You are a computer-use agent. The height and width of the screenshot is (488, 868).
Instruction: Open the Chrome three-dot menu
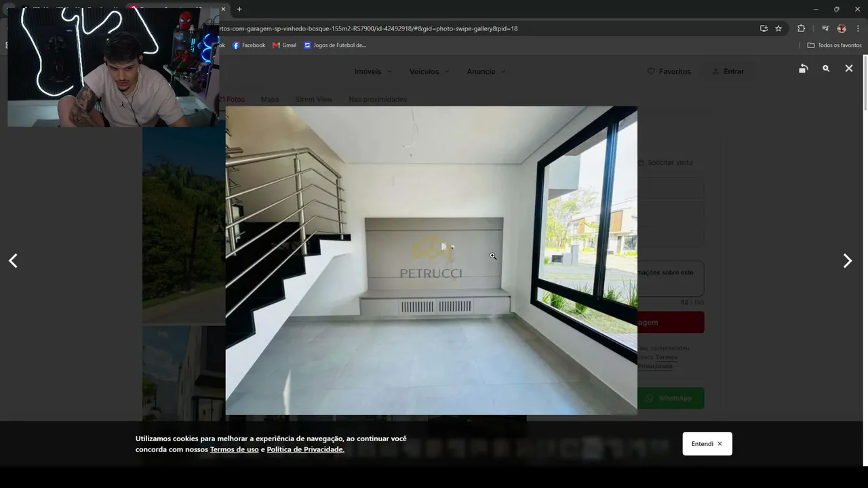(x=858, y=28)
